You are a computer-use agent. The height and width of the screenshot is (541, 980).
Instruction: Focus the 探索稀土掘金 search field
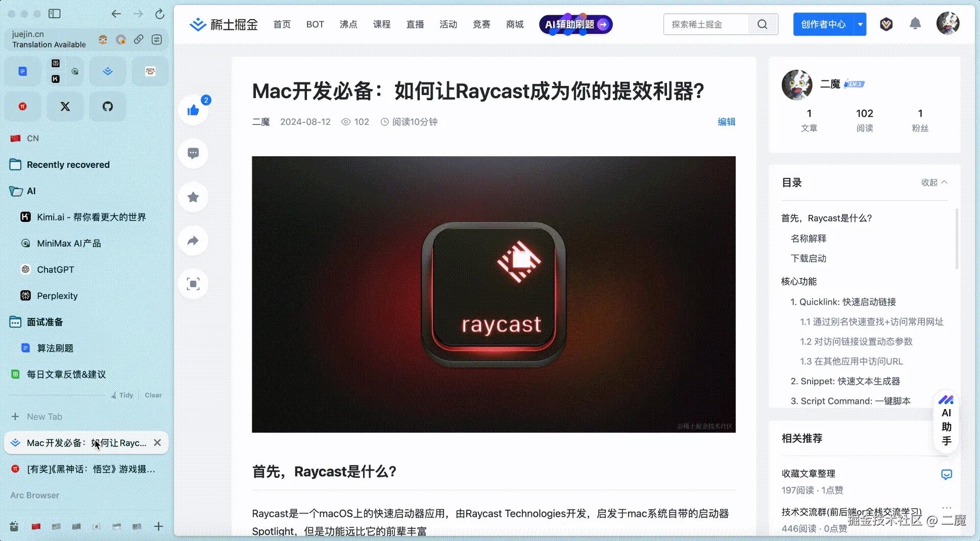tap(706, 24)
